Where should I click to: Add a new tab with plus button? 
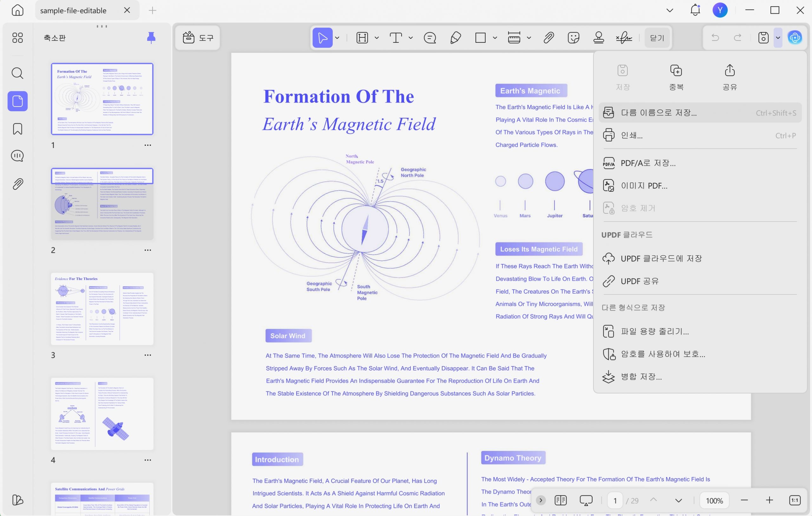[153, 10]
